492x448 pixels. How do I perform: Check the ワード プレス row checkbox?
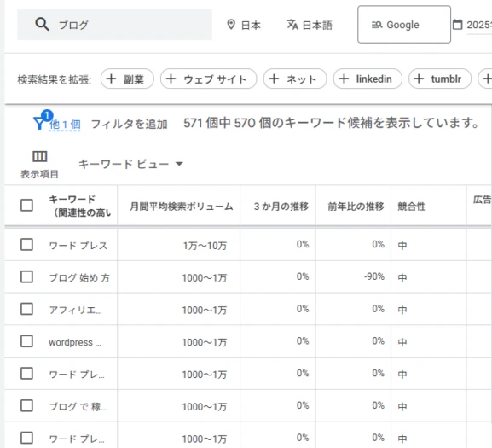click(26, 245)
